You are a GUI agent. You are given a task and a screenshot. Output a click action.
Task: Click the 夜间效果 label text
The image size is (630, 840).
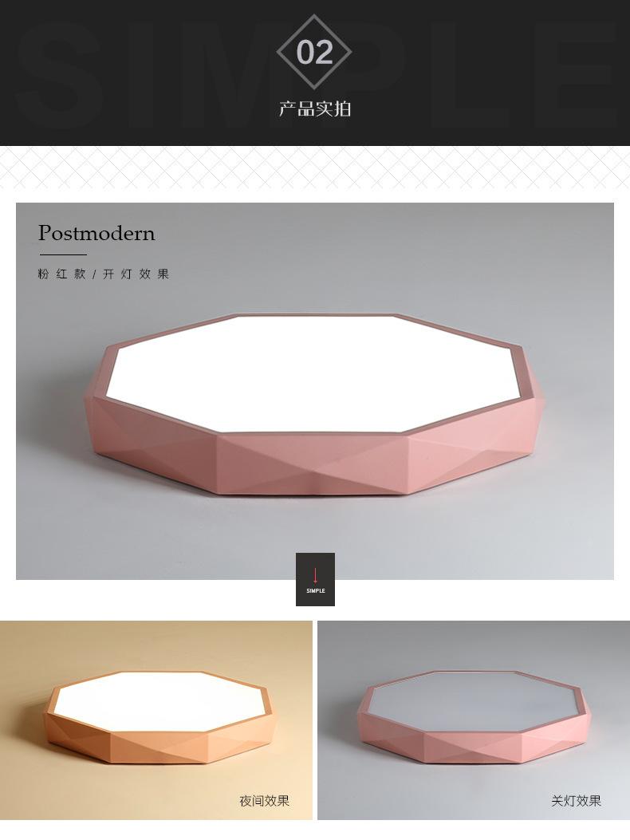pos(265,801)
